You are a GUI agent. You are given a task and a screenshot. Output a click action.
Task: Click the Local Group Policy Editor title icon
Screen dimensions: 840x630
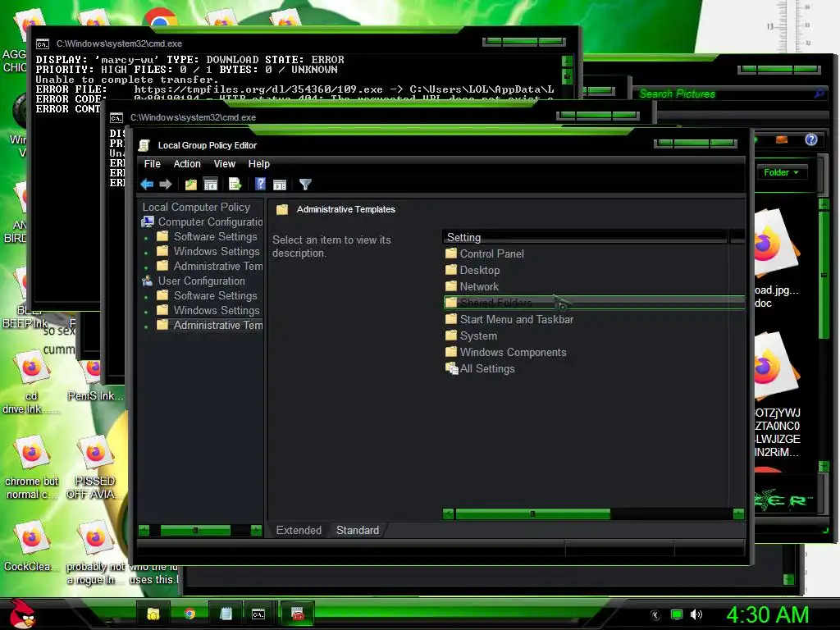tap(144, 145)
